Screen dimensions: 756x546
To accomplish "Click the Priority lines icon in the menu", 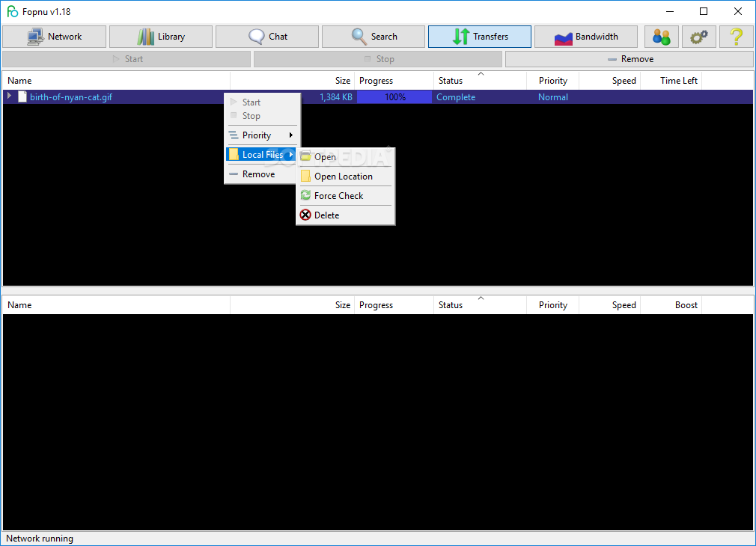I will (234, 135).
